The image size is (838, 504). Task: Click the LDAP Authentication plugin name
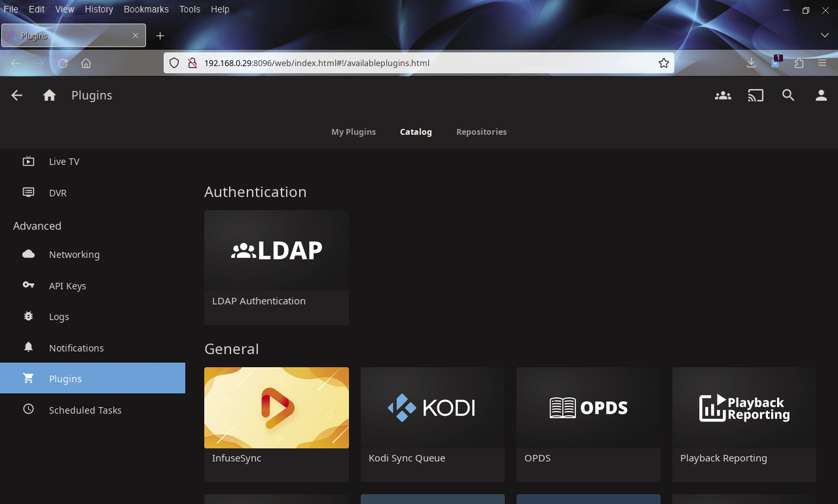[x=259, y=301]
